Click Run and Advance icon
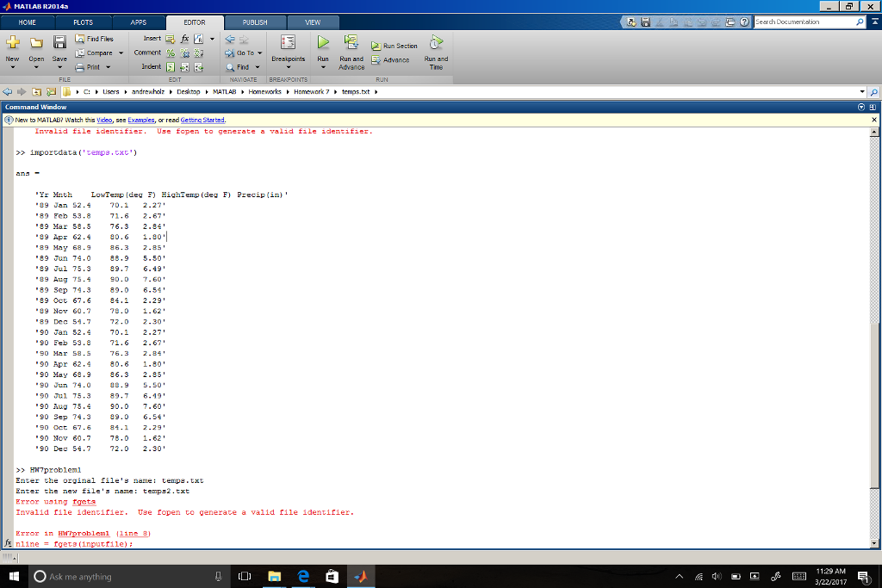Screen dimensions: 882x588 pyautogui.click(x=351, y=42)
